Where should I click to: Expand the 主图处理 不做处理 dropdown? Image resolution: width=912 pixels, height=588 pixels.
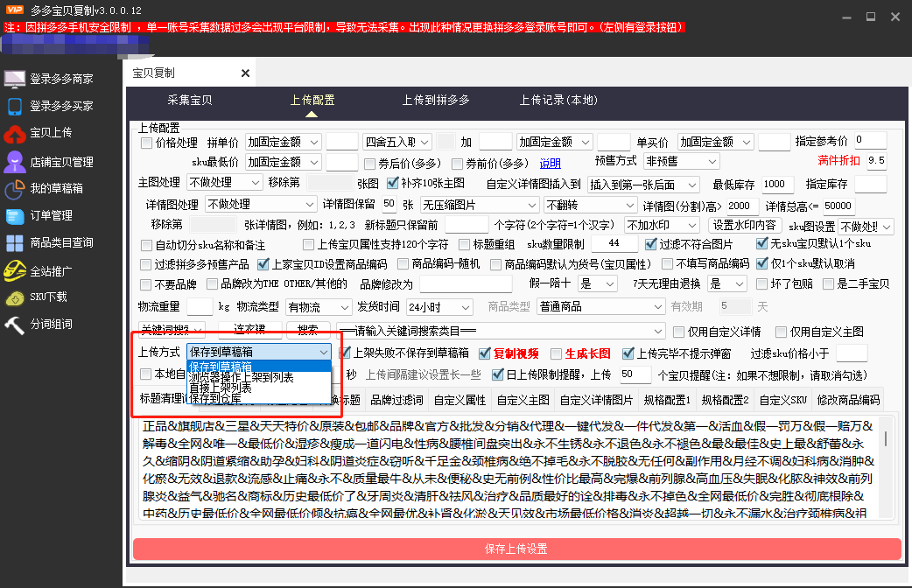pyautogui.click(x=225, y=183)
